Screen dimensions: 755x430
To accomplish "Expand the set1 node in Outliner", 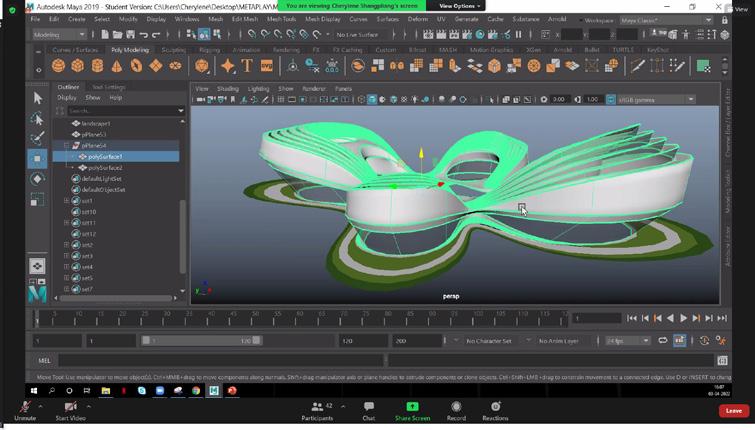I will [x=67, y=201].
